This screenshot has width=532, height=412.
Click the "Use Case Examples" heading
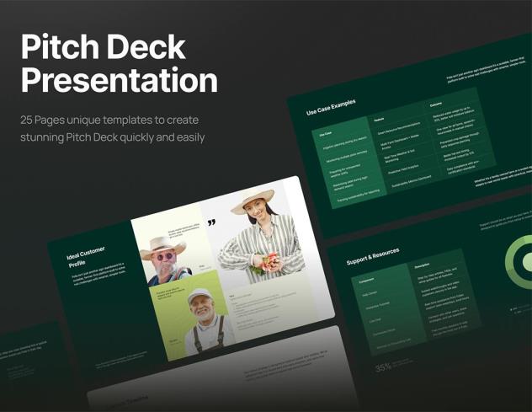(330, 107)
